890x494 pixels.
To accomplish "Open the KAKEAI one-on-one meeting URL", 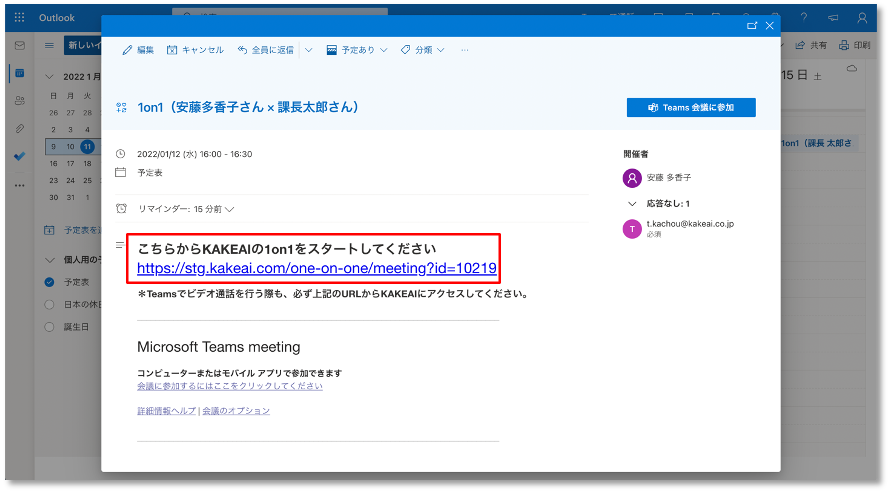I will 317,268.
